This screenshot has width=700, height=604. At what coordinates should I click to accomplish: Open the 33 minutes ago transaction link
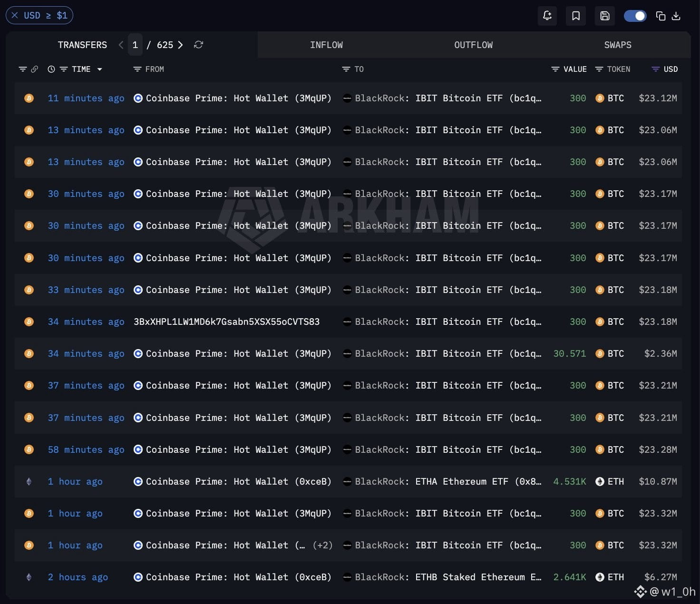click(86, 290)
